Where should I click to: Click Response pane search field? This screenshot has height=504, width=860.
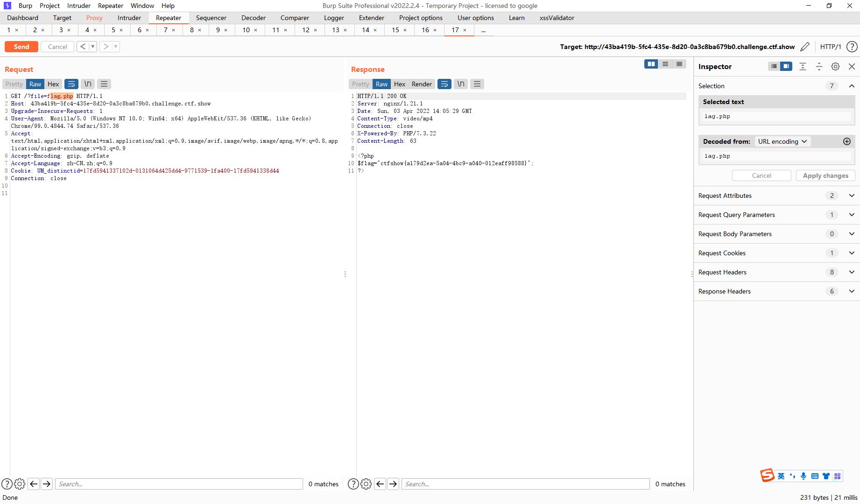click(x=525, y=484)
